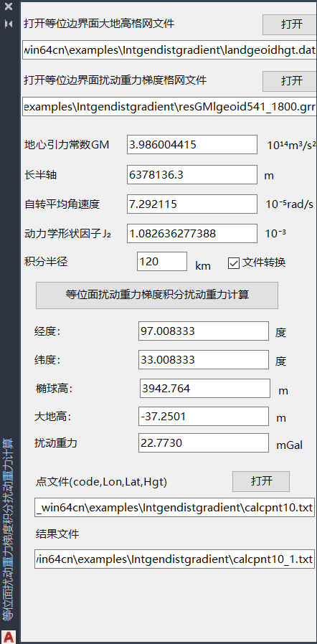The height and width of the screenshot is (644, 317).
Task: Click the 打开等位边界面扰动重力梯度格网文件 label
Action: [x=115, y=80]
